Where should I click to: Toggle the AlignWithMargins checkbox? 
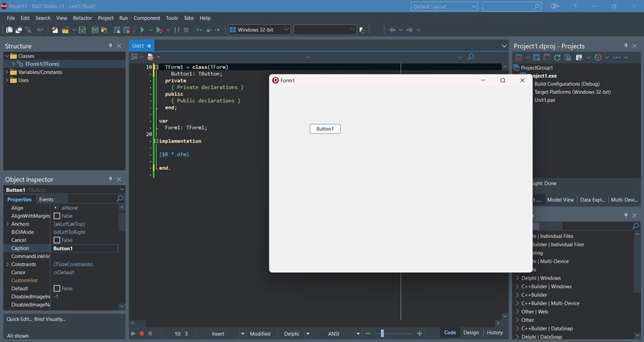pos(57,216)
